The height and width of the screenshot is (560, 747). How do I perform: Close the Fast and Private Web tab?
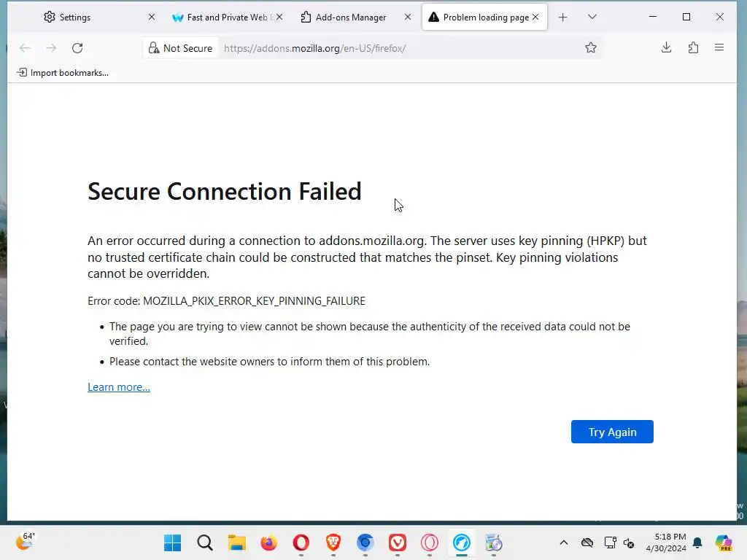(x=279, y=17)
